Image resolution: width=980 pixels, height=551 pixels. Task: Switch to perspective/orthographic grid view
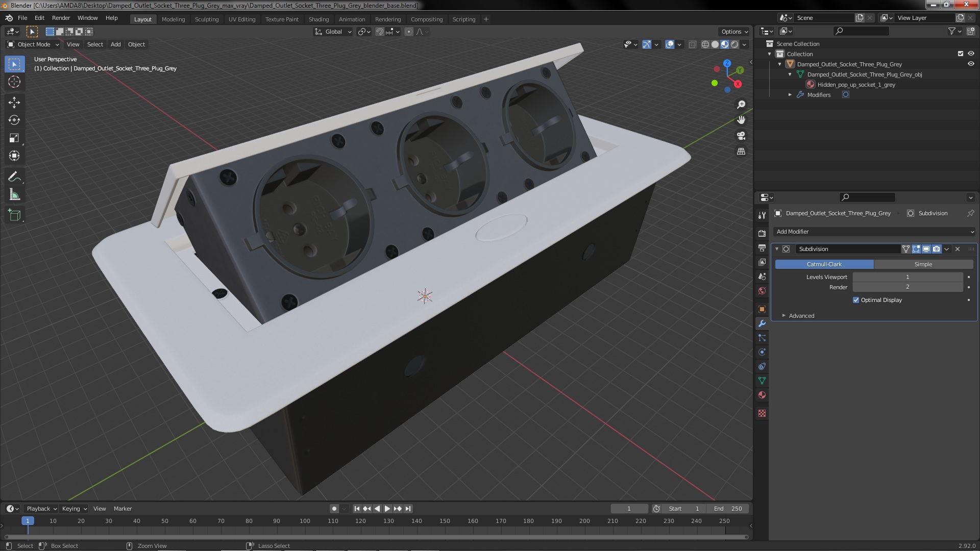point(741,152)
